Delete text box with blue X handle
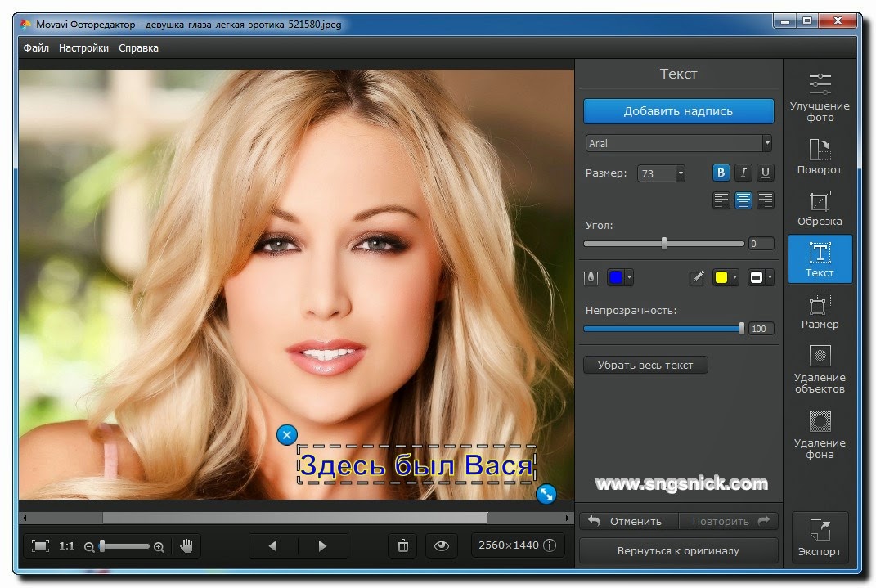 click(x=286, y=435)
